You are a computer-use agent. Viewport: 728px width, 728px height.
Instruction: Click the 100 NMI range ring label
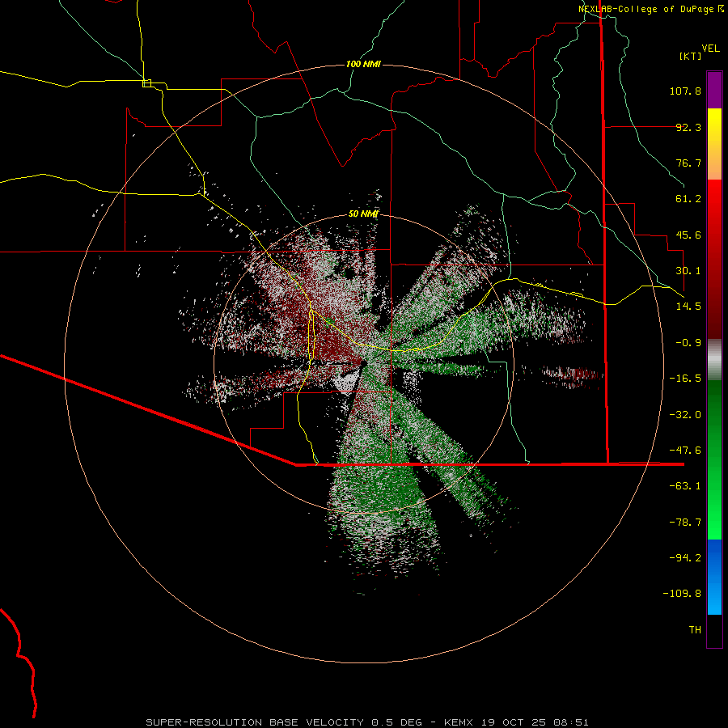(363, 64)
